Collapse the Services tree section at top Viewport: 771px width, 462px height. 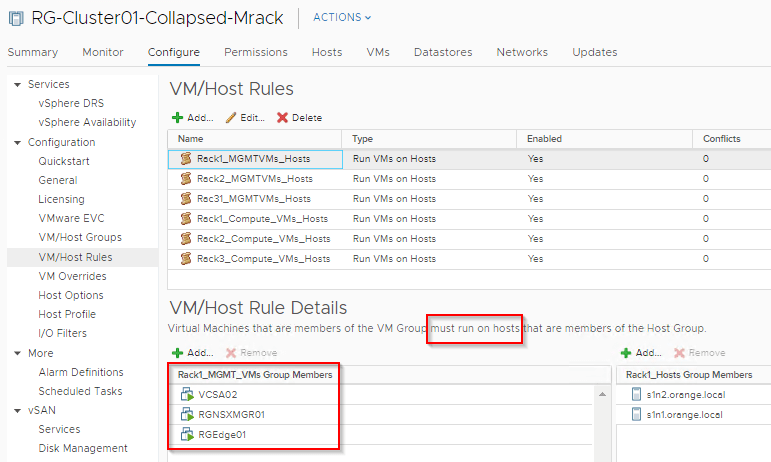click(x=18, y=85)
